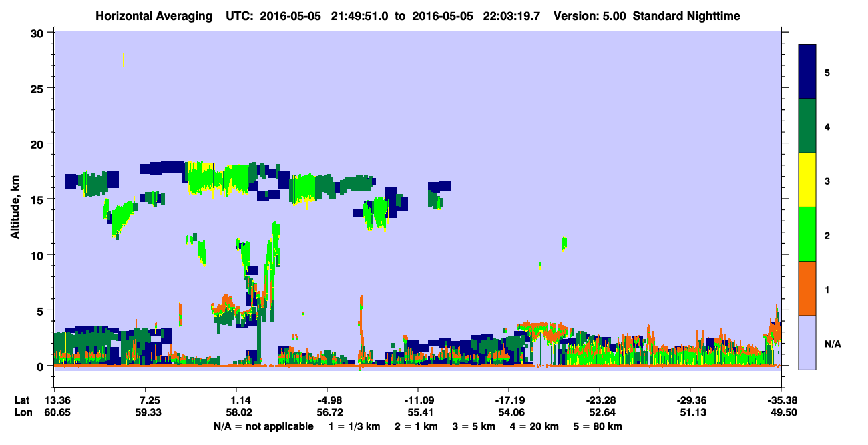
Task: Click the start time '21:49:51.0' in title
Action: point(359,16)
